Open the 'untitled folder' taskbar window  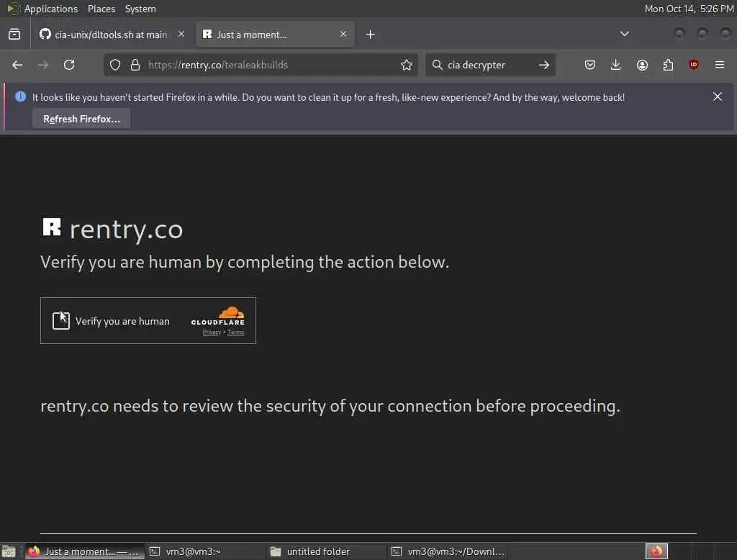(325, 551)
